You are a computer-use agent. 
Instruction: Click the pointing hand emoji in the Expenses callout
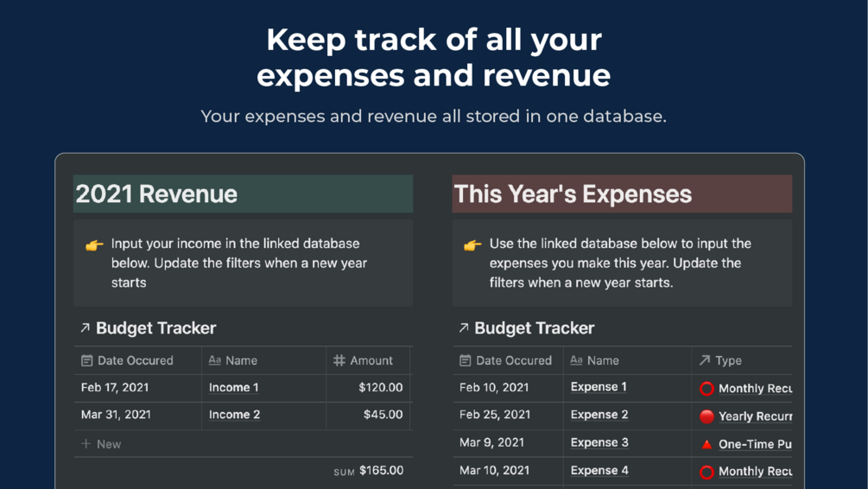pyautogui.click(x=472, y=245)
